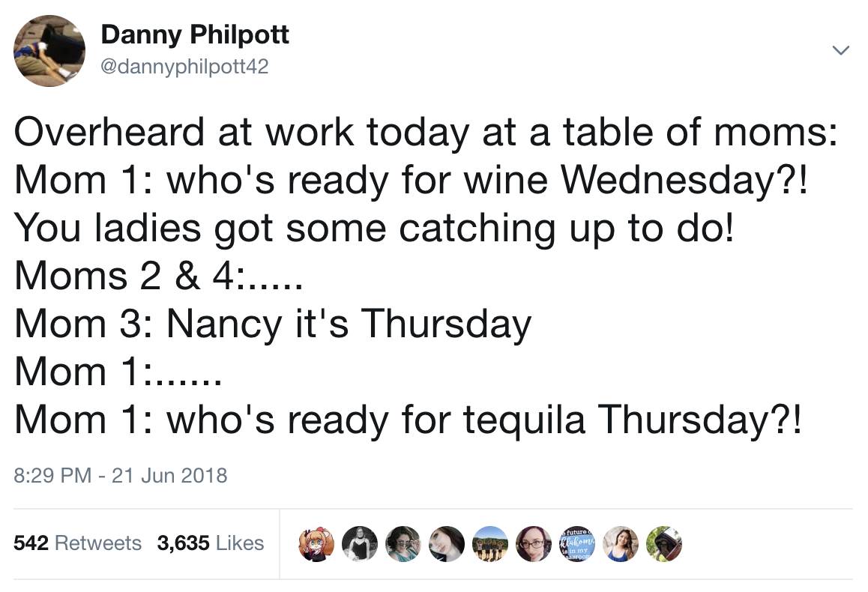Click the 'tequila Thursday' tweet line
The image size is (868, 592).
pyautogui.click(x=408, y=420)
